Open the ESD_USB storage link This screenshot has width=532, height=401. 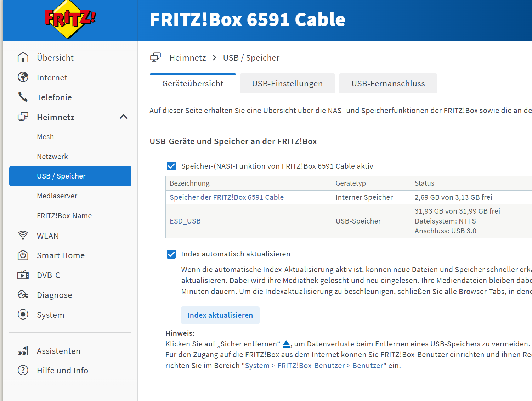click(185, 221)
